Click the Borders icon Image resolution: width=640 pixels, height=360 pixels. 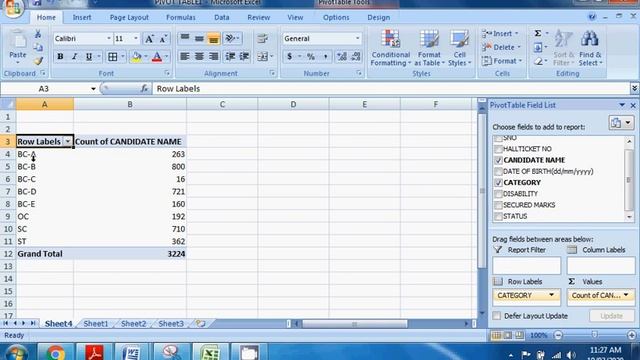tap(113, 57)
